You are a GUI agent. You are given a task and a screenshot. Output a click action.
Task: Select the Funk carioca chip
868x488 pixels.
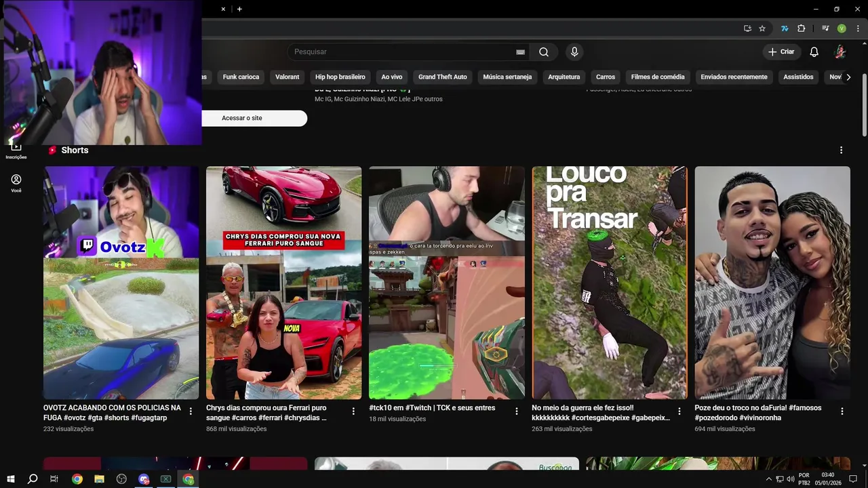[241, 77]
